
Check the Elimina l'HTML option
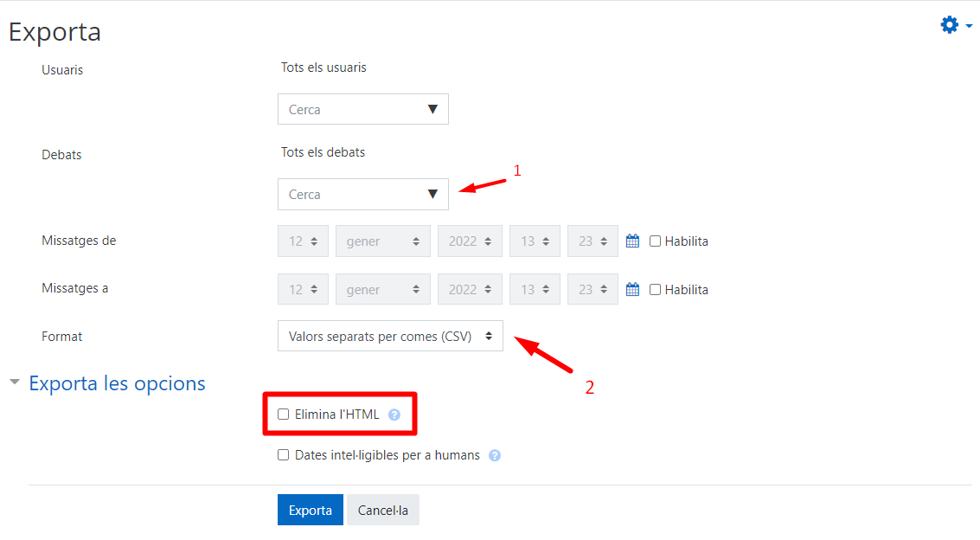(283, 415)
